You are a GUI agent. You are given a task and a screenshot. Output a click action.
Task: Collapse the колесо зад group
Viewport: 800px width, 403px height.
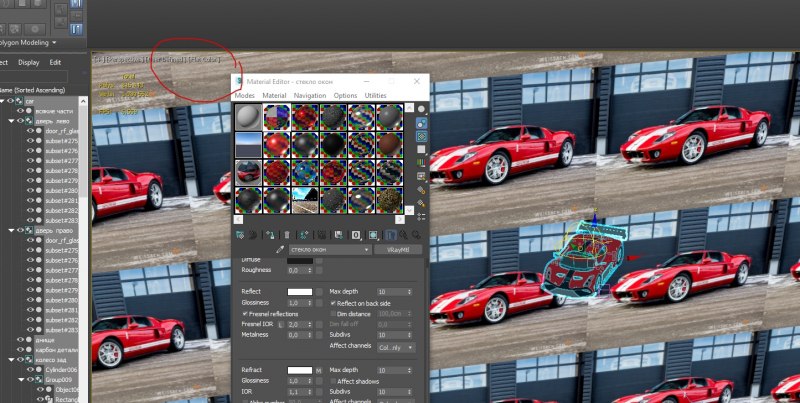11,360
